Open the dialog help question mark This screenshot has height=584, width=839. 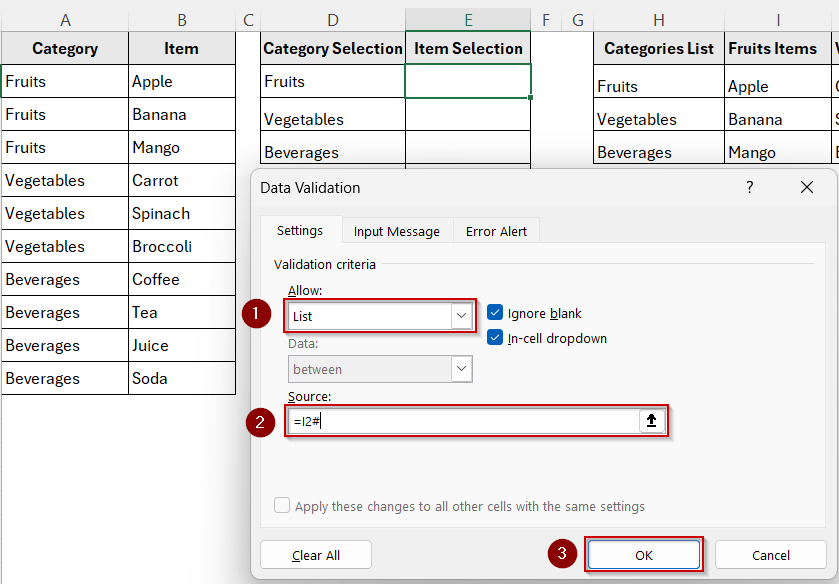tap(750, 187)
